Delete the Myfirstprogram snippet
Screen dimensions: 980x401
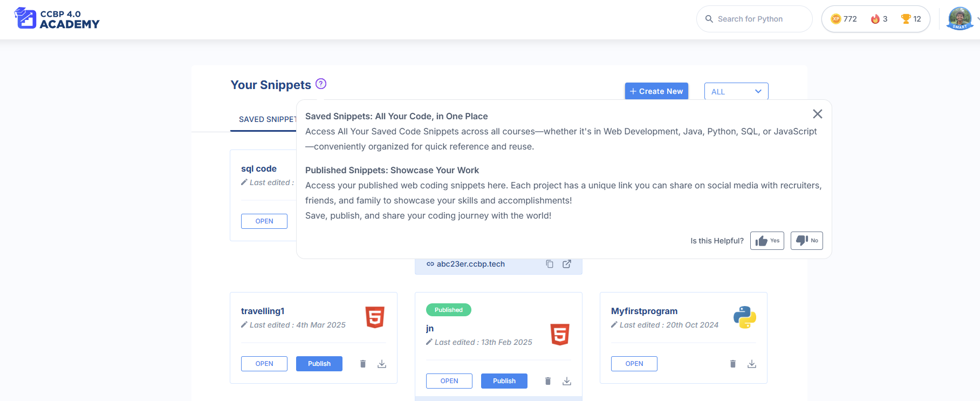tap(733, 364)
